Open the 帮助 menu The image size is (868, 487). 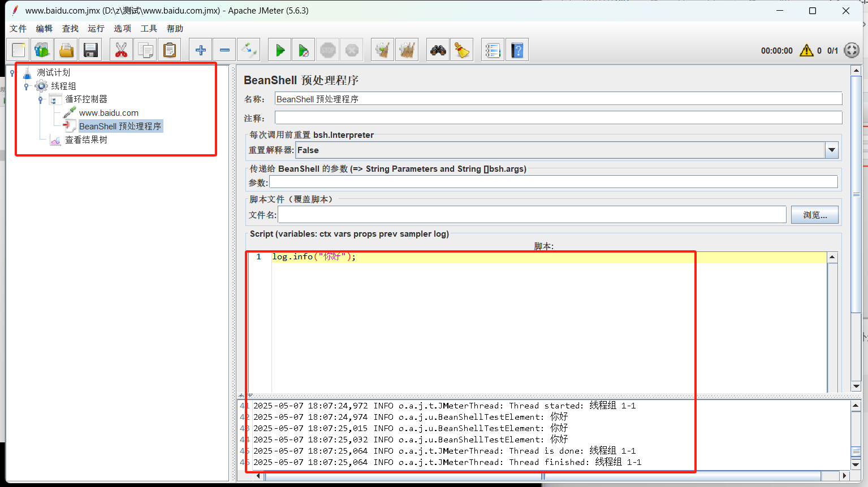175,29
